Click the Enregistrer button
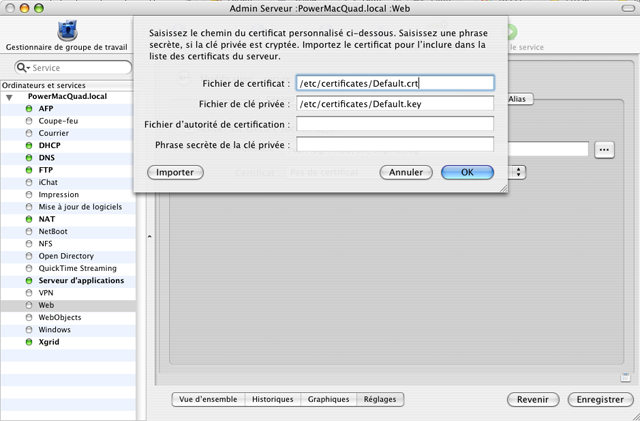 click(x=600, y=399)
